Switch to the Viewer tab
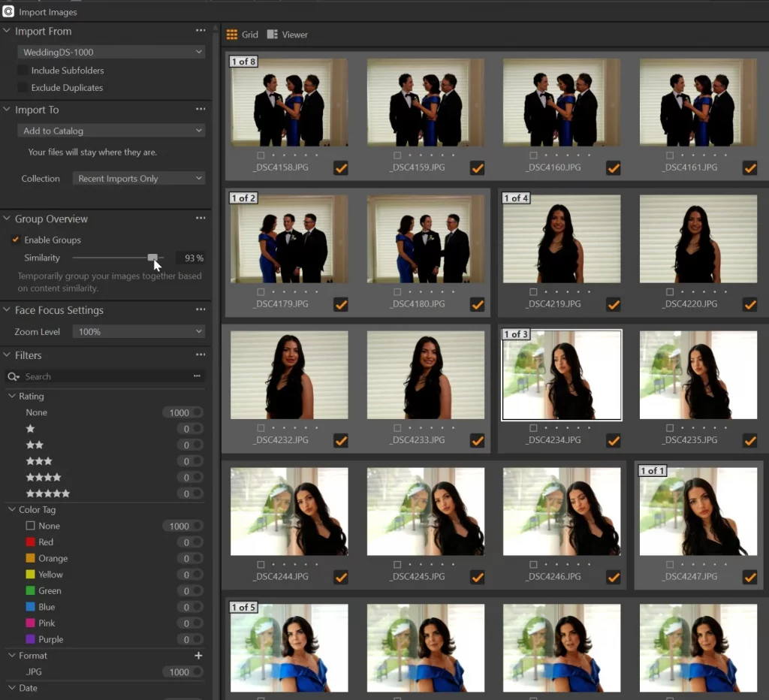Screen dimensions: 769x700 click(286, 34)
